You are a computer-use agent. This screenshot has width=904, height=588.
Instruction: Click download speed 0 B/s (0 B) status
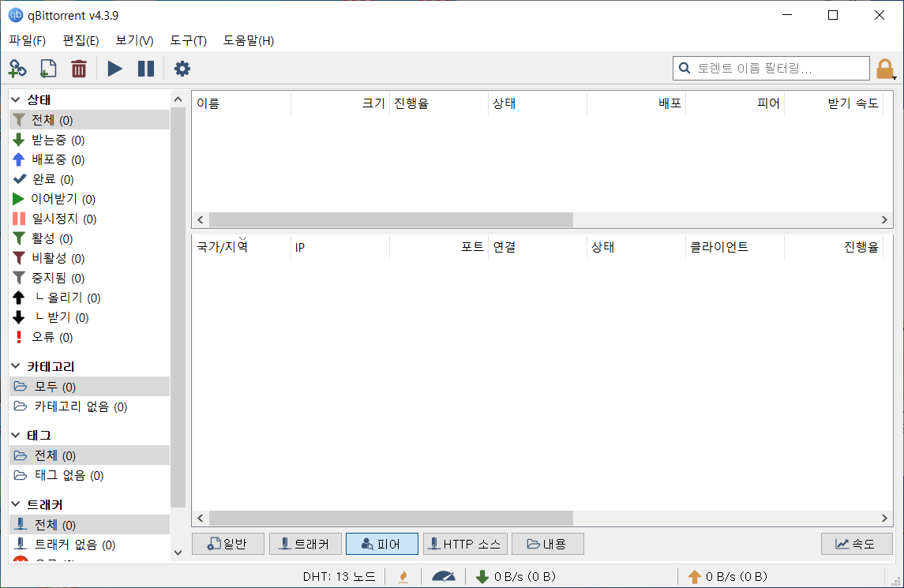coord(515,576)
